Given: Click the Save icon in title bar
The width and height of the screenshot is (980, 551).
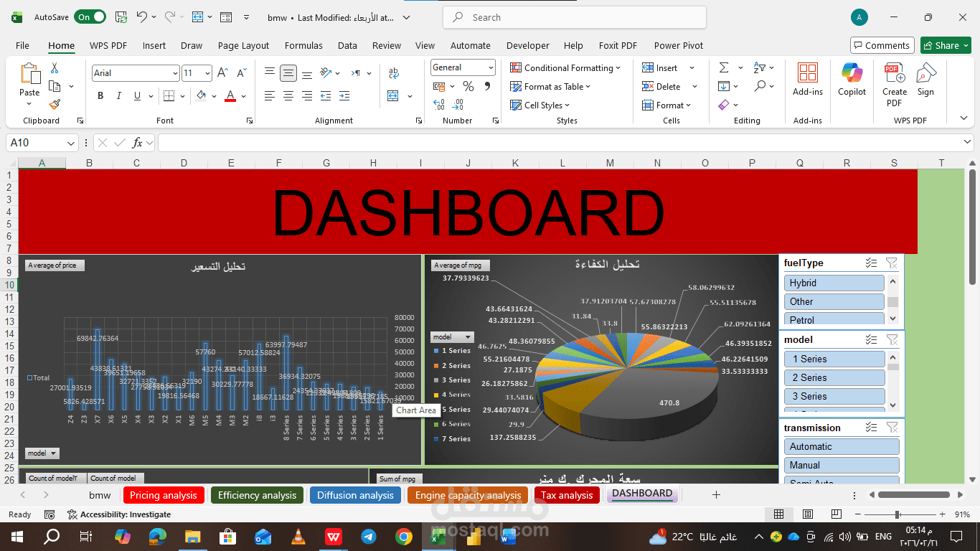Looking at the screenshot, I should (121, 17).
